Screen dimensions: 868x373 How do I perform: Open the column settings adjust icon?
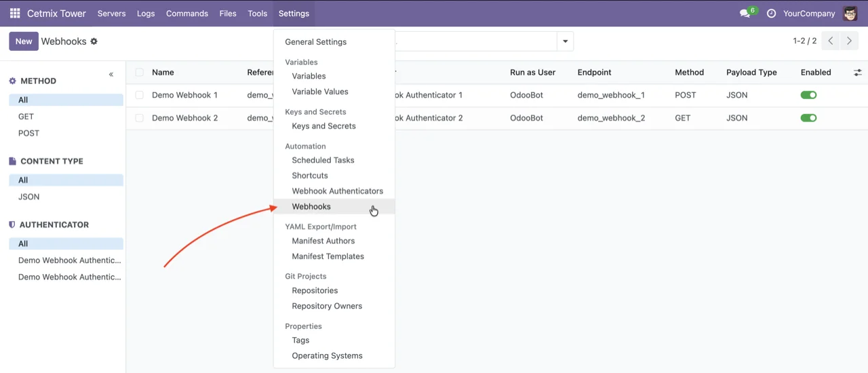click(858, 73)
